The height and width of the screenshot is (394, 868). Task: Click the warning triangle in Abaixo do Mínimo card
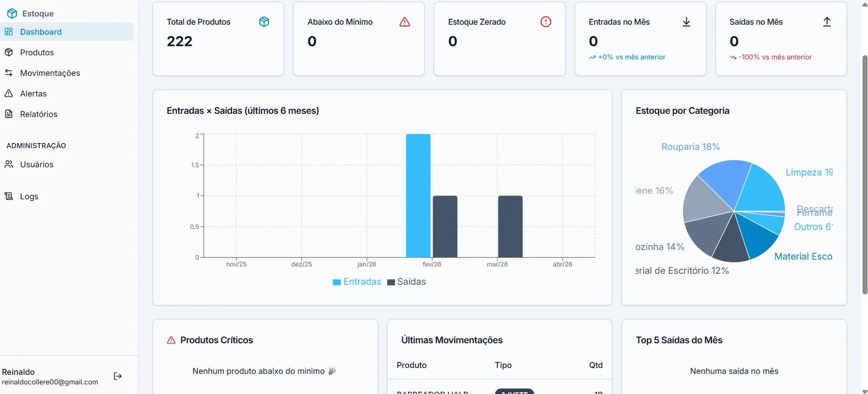tap(405, 22)
